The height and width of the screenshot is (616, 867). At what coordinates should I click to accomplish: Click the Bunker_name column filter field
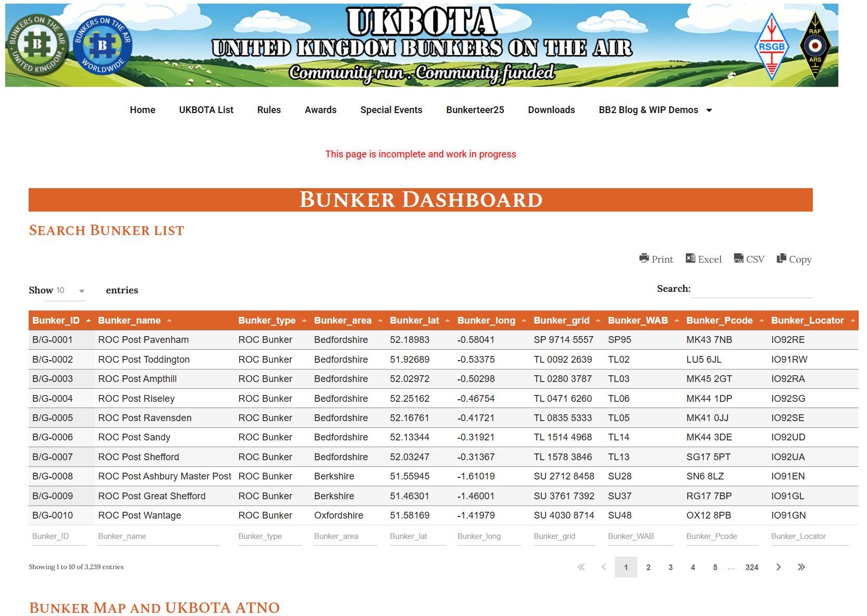[158, 536]
